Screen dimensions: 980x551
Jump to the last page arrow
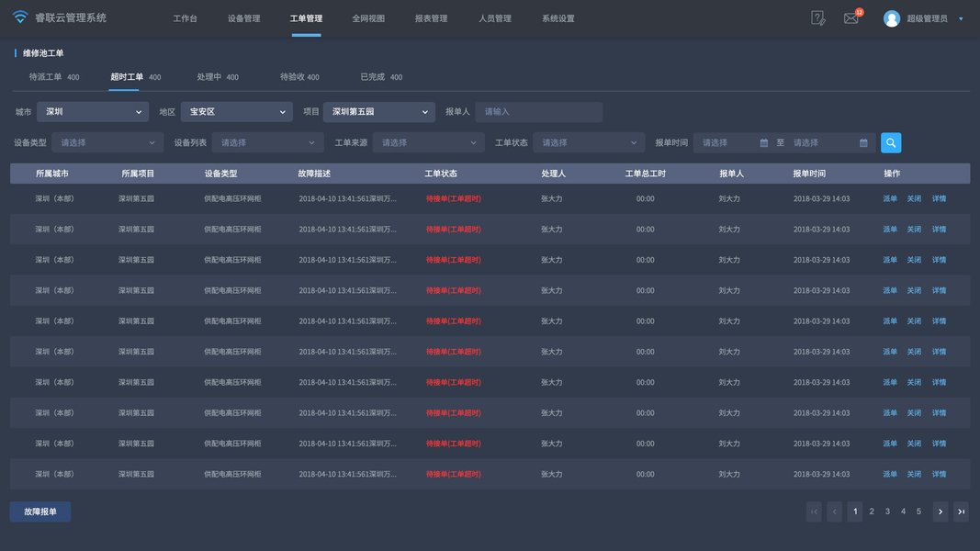[x=962, y=512]
